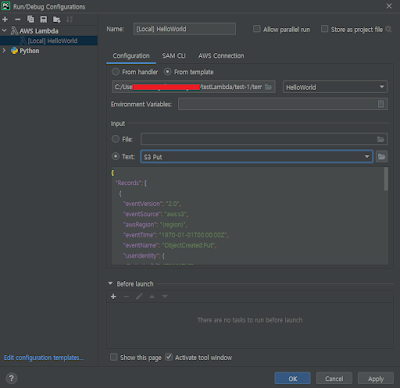The image size is (400, 388).
Task: Browse for the template file path
Action: pos(269,87)
